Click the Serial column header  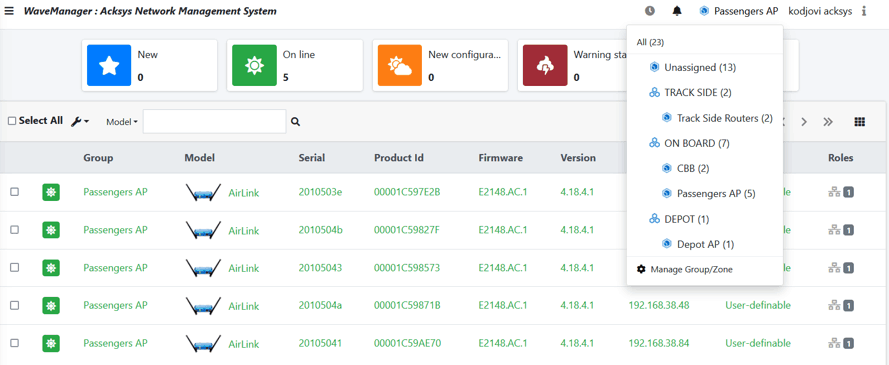click(311, 158)
